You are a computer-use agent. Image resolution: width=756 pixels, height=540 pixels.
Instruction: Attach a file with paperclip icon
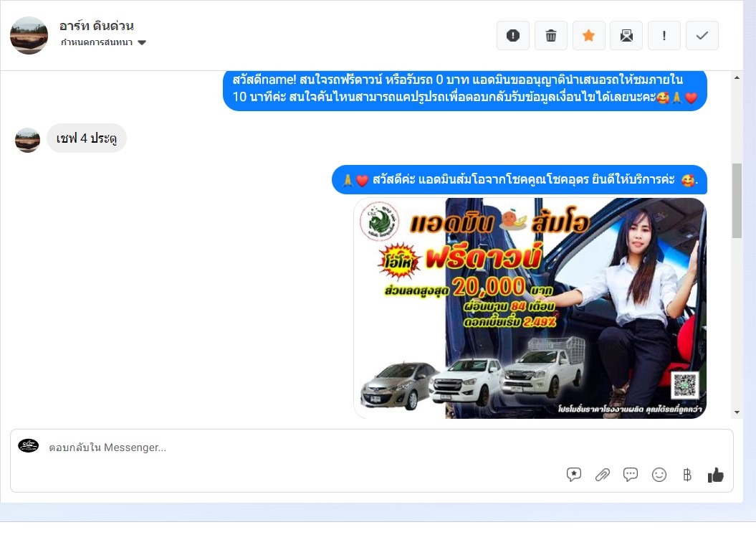(602, 475)
